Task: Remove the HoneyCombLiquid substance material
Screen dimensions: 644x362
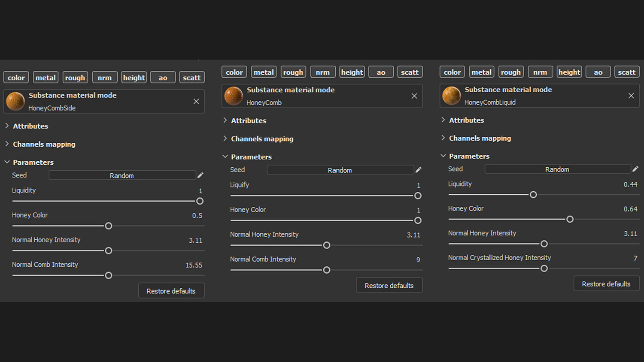Action: point(631,96)
